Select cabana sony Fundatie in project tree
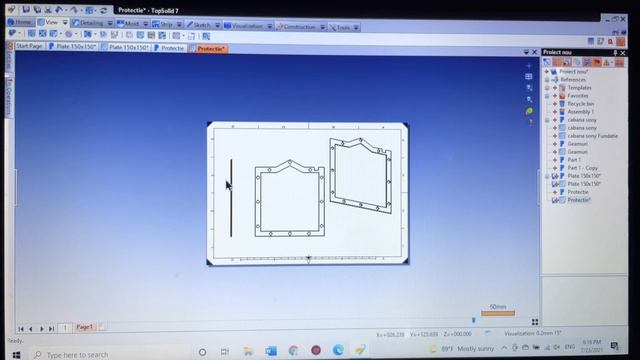 coord(592,136)
